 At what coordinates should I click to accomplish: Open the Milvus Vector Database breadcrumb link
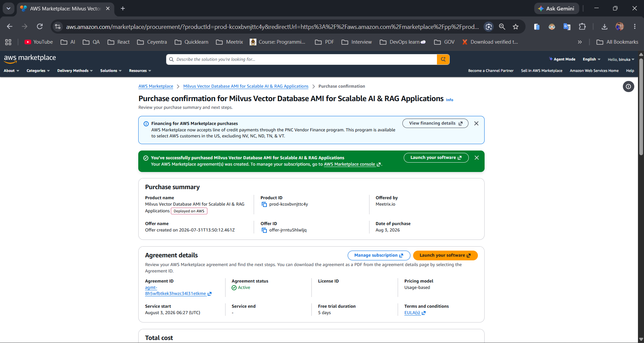[246, 86]
